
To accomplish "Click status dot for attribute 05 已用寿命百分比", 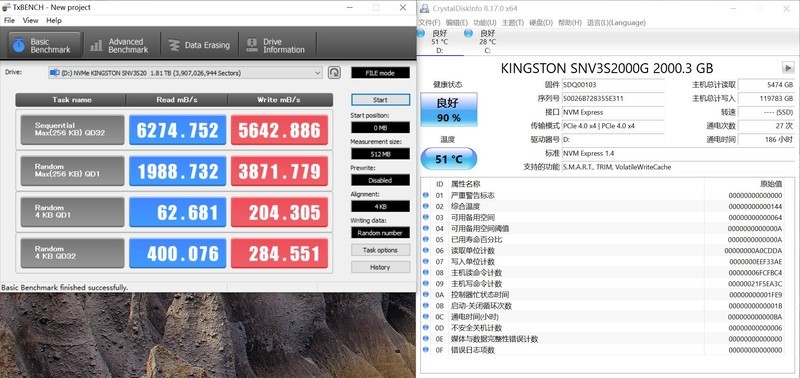I will tap(426, 239).
